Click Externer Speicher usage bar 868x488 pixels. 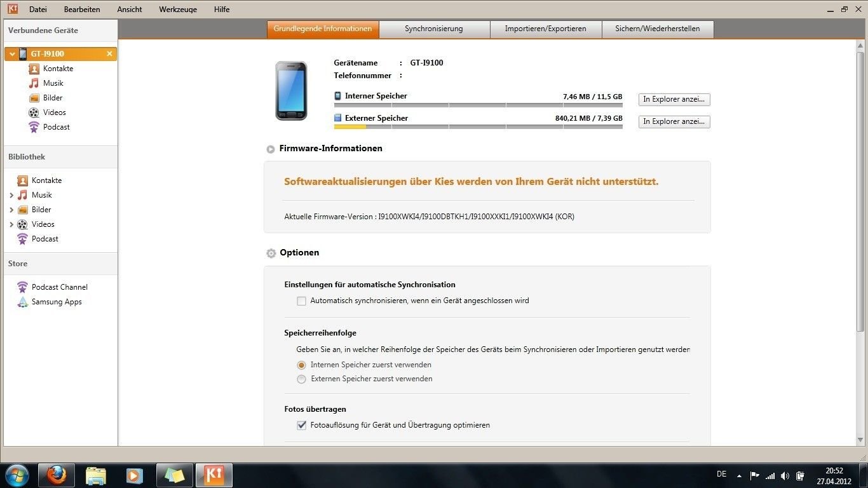(478, 127)
